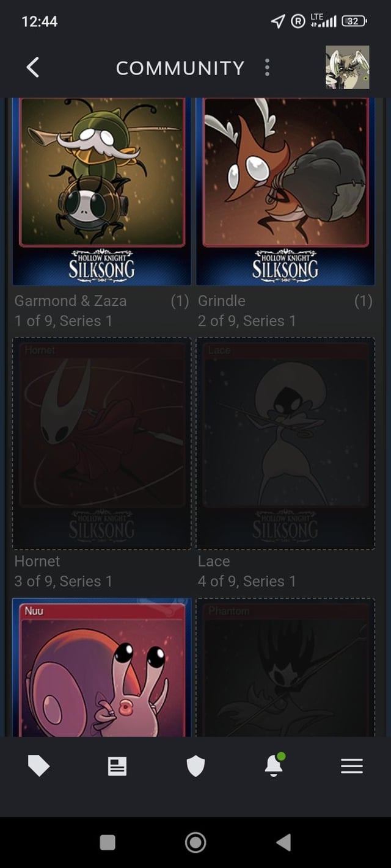Select the unowned Lace card slot
The width and height of the screenshot is (391, 868).
[x=285, y=443]
